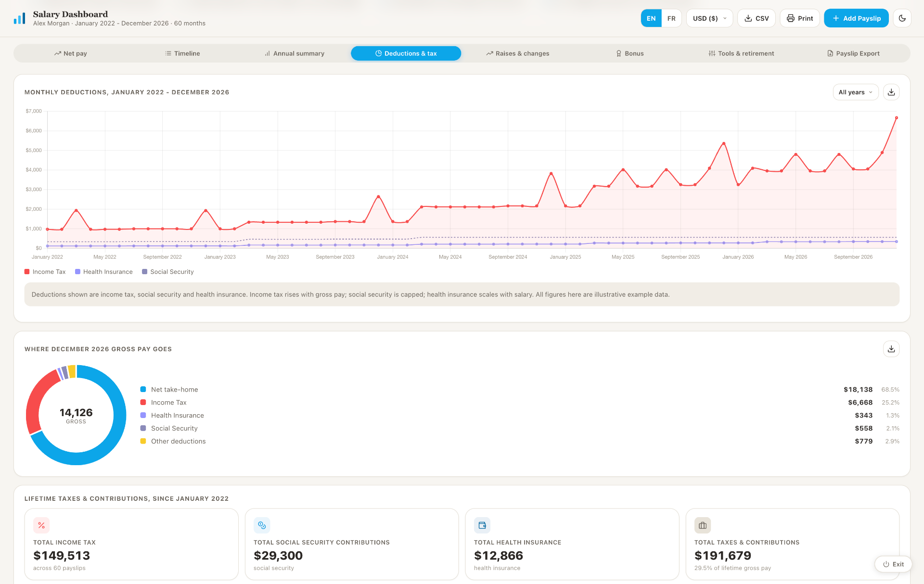Switch language to FR

point(671,18)
